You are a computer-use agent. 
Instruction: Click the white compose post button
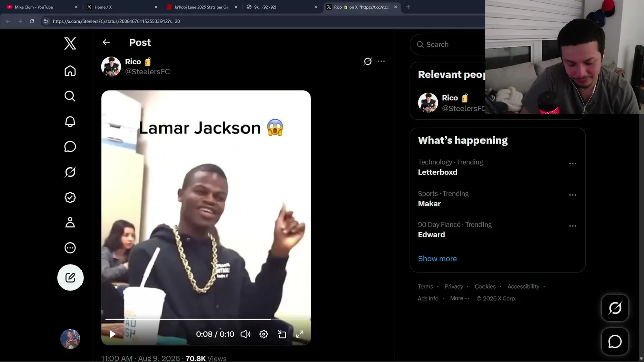pos(70,278)
